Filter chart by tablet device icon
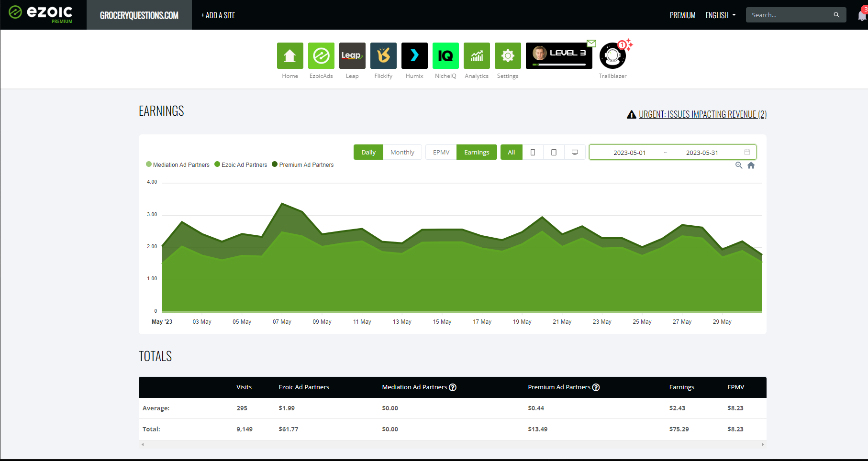This screenshot has height=461, width=868. tap(554, 152)
